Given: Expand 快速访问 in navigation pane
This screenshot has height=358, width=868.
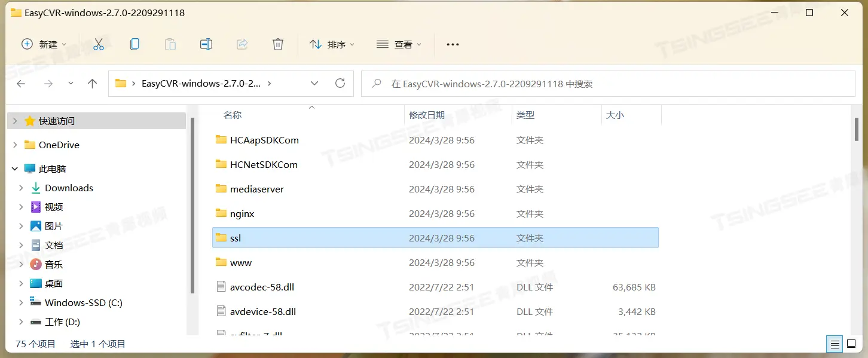Looking at the screenshot, I should pos(15,121).
